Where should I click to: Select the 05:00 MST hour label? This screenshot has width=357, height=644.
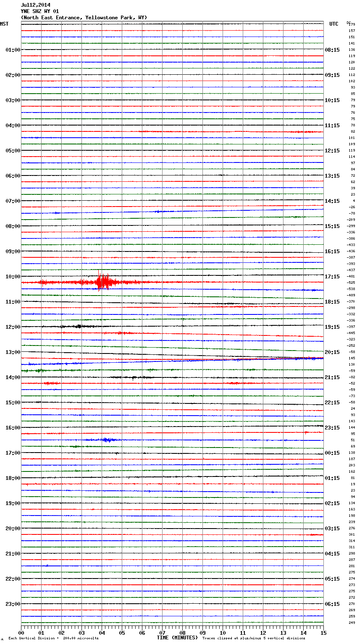13,151
